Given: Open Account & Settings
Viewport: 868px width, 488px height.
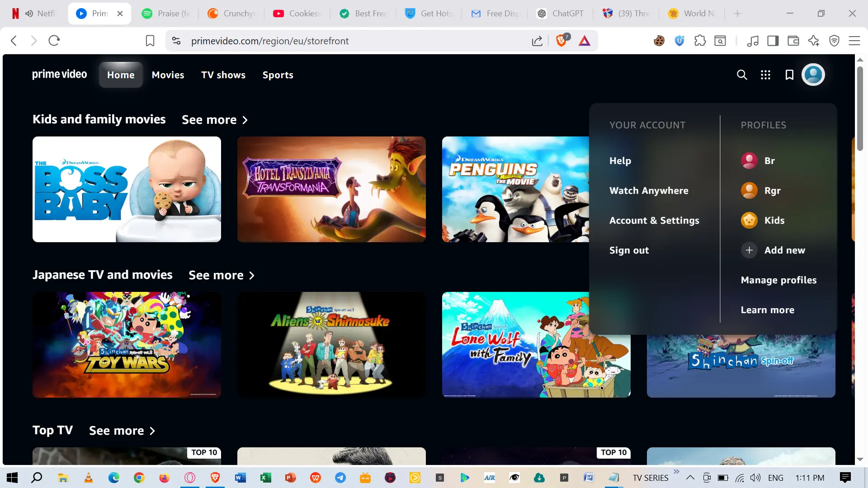Looking at the screenshot, I should 654,220.
